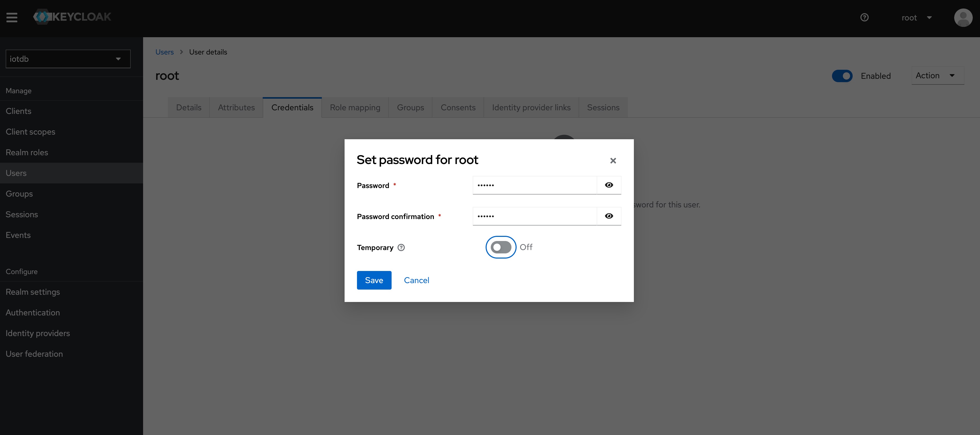Screen dimensions: 980x435
Task: Toggle password visibility eye icon
Action: click(609, 184)
